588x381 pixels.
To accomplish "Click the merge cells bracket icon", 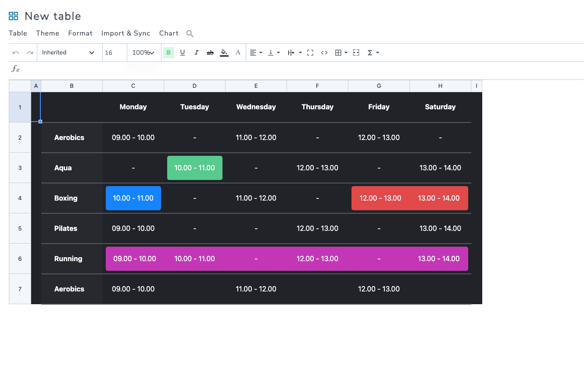I will tap(310, 53).
